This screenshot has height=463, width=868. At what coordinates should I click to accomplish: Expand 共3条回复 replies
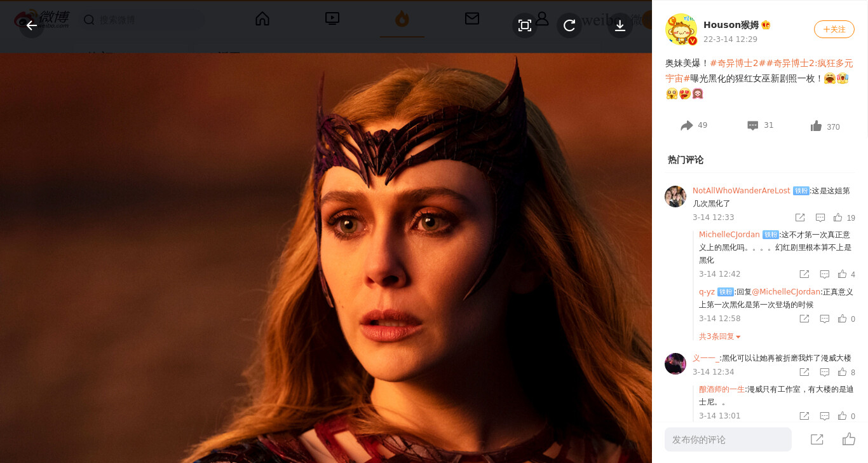point(720,336)
